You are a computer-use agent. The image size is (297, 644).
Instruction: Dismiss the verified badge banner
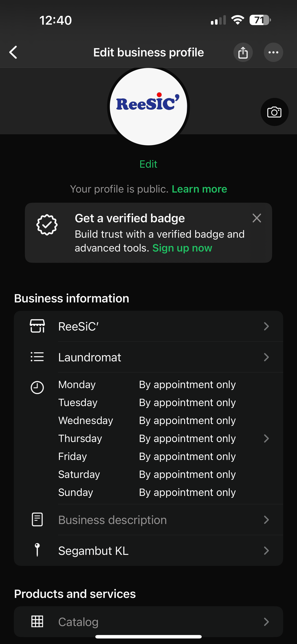(x=256, y=218)
